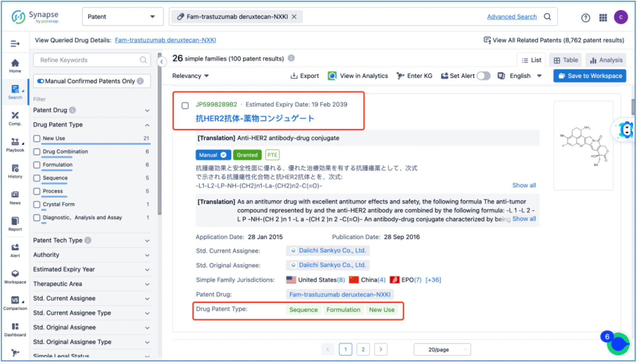This screenshot has height=364, width=639.
Task: Click the search magnifier icon
Action: [x=547, y=17]
